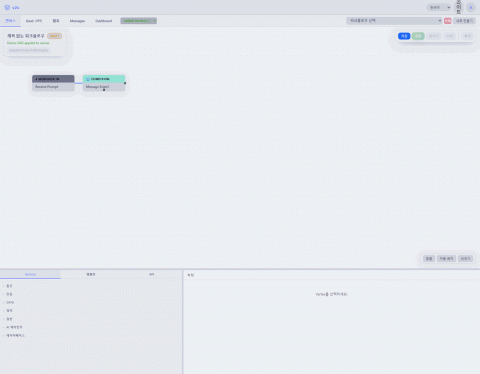Click the 제목 없는 워크플로우 title
Screen dimensions: 480x374
tap(26, 36)
